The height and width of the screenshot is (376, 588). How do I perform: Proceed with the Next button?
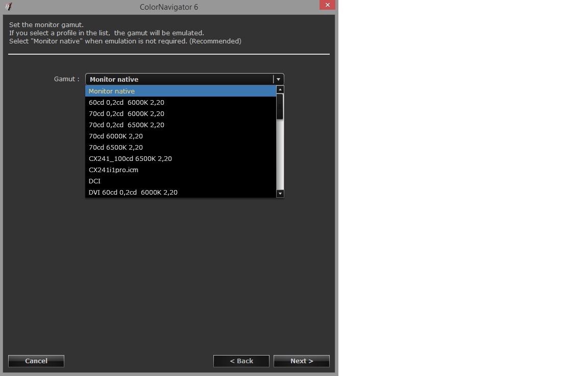pos(302,361)
